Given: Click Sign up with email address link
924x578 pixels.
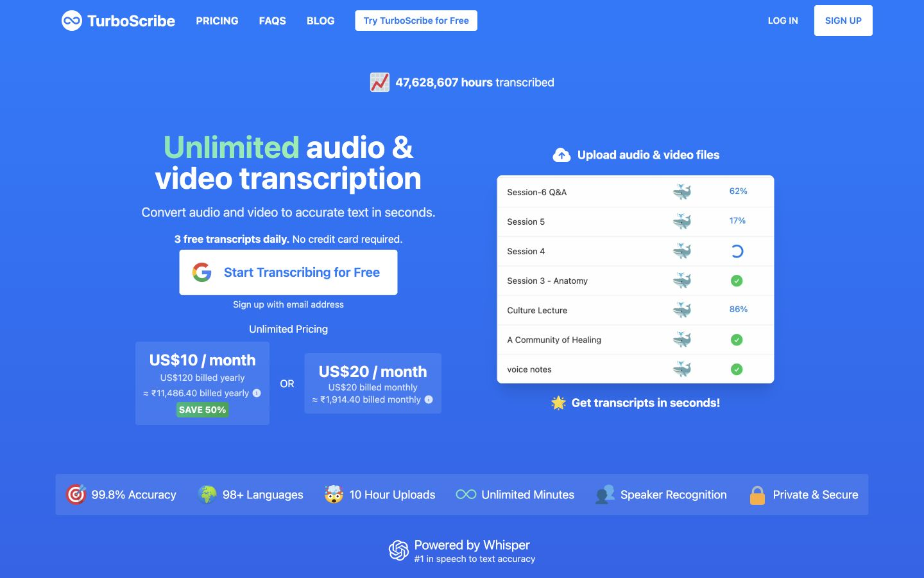Looking at the screenshot, I should (288, 304).
